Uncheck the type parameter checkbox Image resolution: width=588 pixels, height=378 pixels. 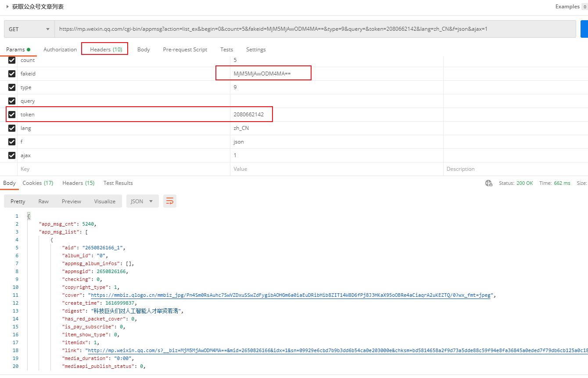(x=12, y=87)
